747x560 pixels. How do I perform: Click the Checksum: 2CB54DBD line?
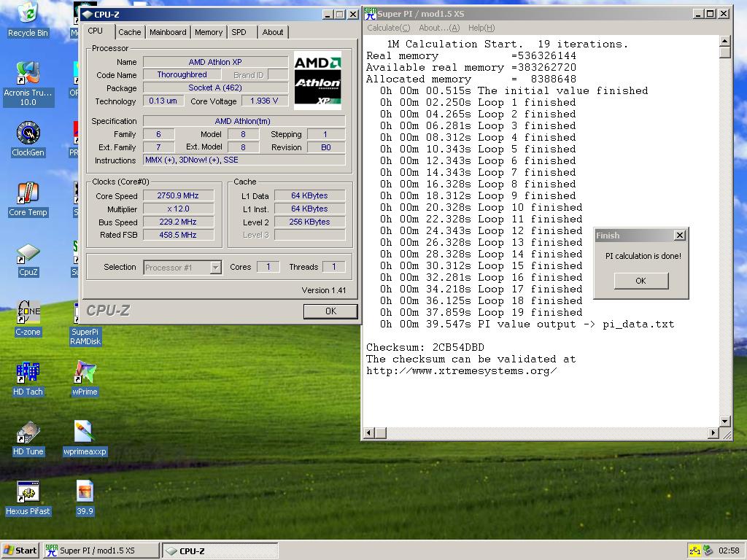[x=425, y=348]
